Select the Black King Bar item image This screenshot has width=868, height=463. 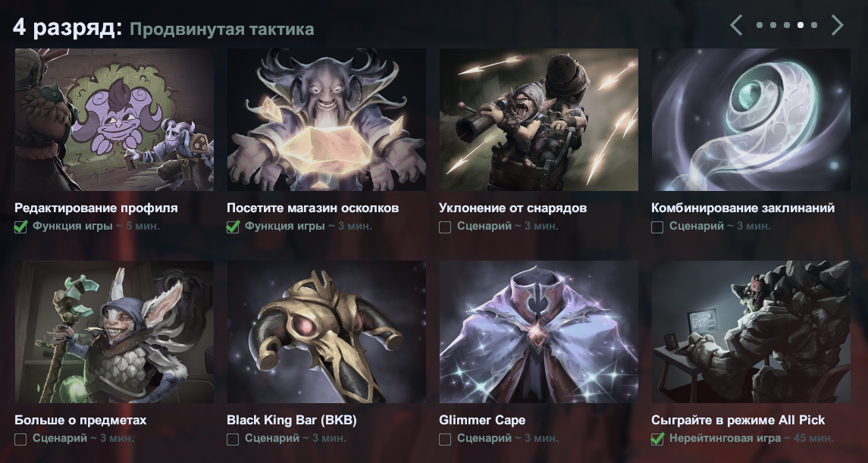327,332
